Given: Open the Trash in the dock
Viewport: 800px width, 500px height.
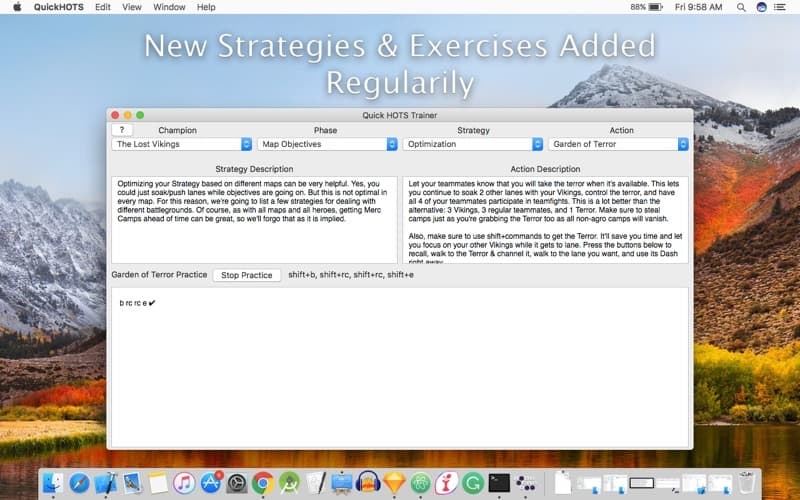Looking at the screenshot, I should 746,483.
